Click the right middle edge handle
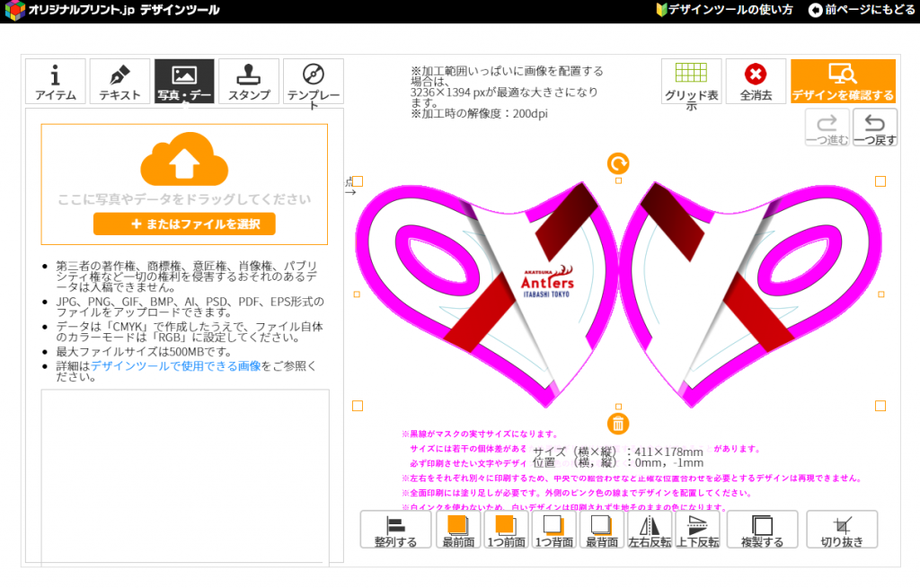The width and height of the screenshot is (920, 588). coord(880,294)
